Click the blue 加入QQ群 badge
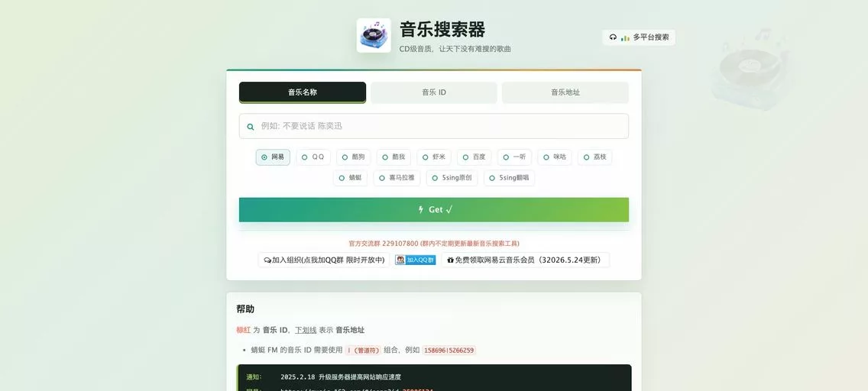 (415, 260)
